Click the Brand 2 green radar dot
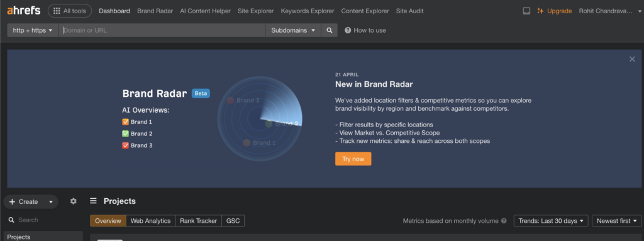Viewport: 644px width, 241px height. point(269,123)
